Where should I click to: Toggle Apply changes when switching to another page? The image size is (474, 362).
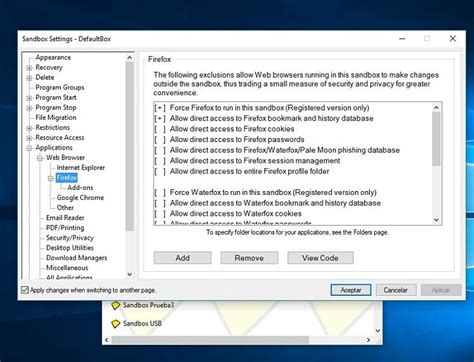point(25,290)
